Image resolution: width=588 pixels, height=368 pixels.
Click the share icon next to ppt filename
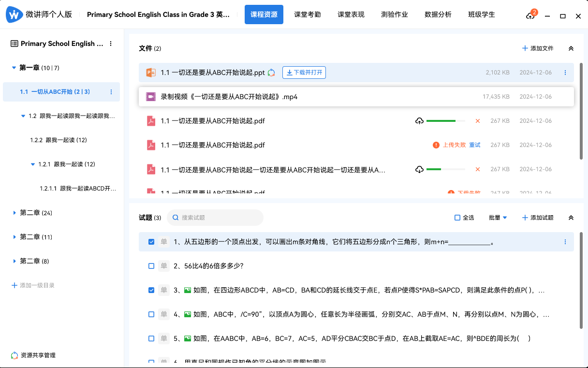[272, 73]
